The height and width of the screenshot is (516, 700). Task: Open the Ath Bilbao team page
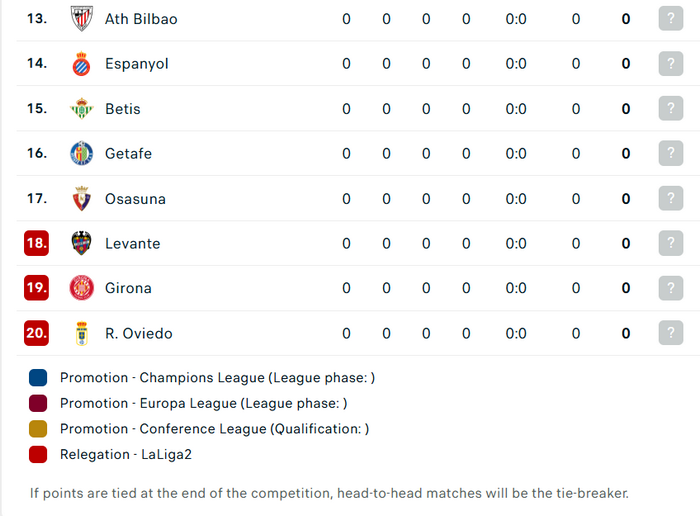coord(141,19)
